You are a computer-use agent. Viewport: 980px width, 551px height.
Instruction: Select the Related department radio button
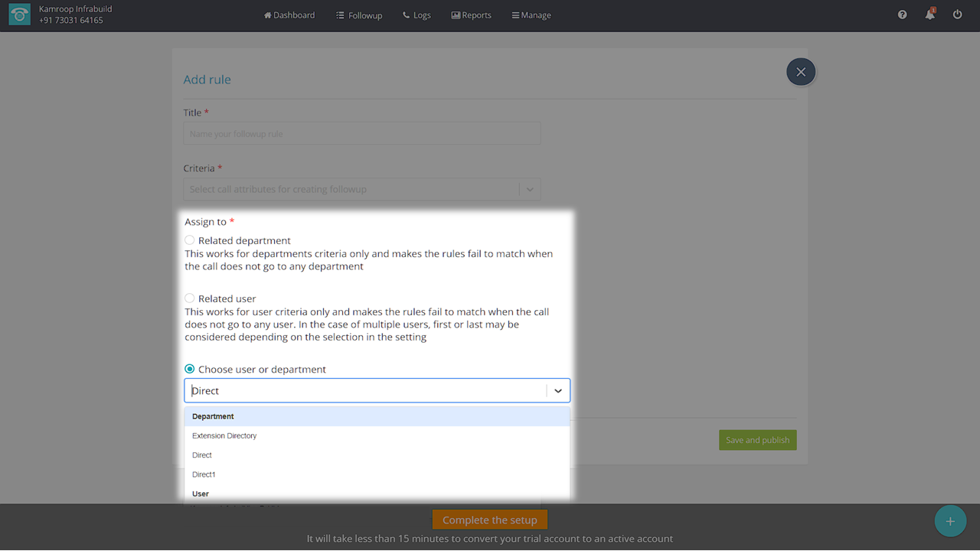(x=190, y=240)
